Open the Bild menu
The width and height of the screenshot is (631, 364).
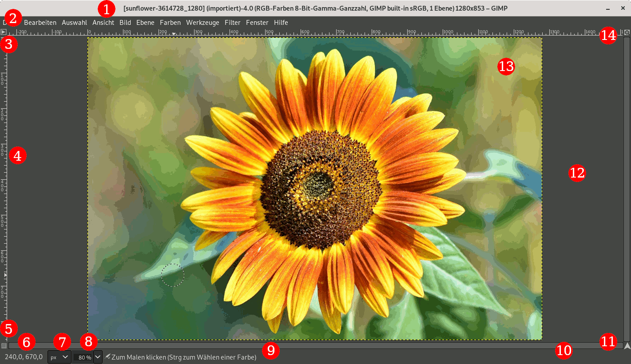125,22
